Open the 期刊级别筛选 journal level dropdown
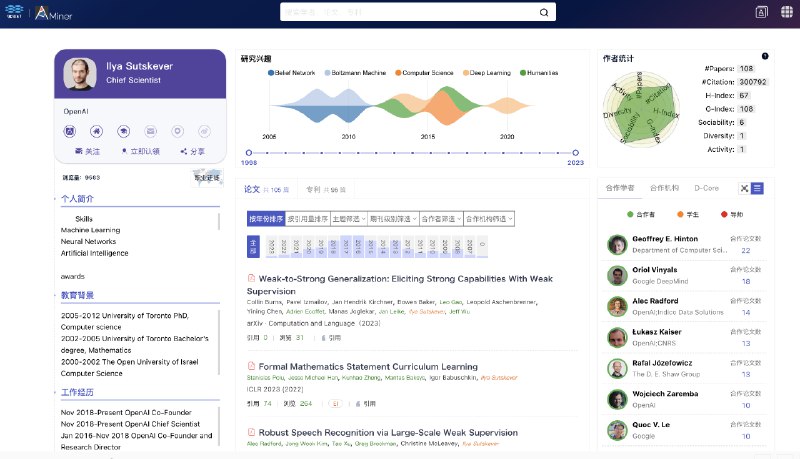This screenshot has height=459, width=800. 393,219
